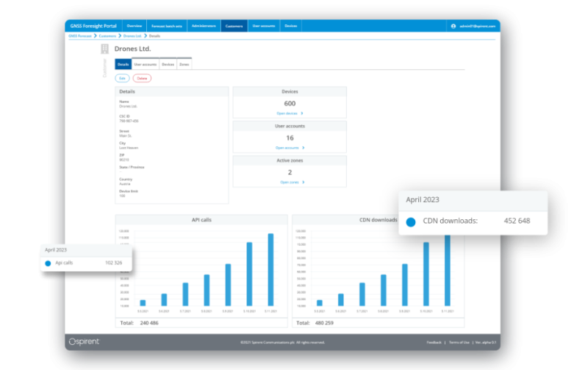Follow the Open accounts link
Image resolution: width=588 pixels, height=370 pixels.
point(287,148)
